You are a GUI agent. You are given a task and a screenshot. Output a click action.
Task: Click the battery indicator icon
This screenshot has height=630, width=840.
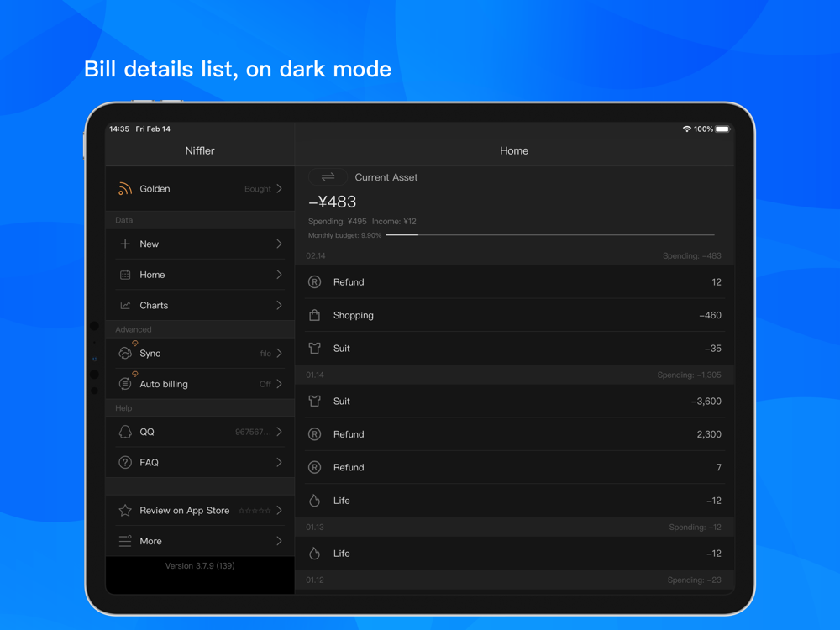(722, 129)
